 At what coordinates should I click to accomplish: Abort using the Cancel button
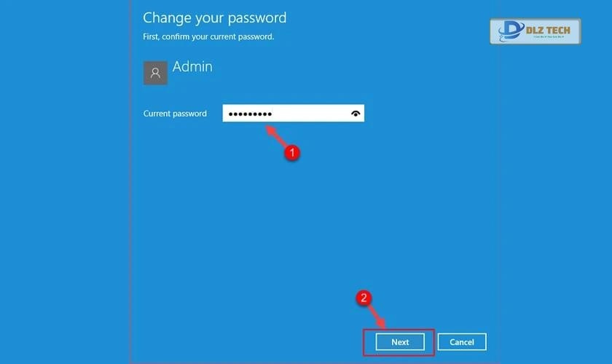point(462,341)
